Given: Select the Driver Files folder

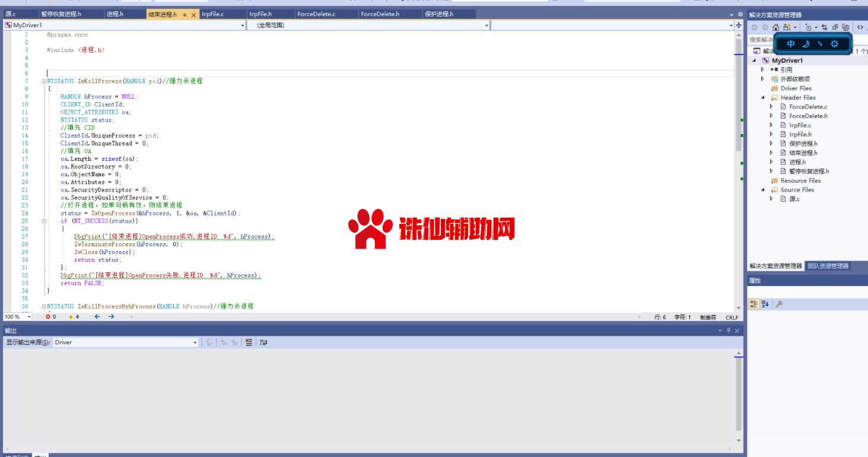Looking at the screenshot, I should coord(796,88).
